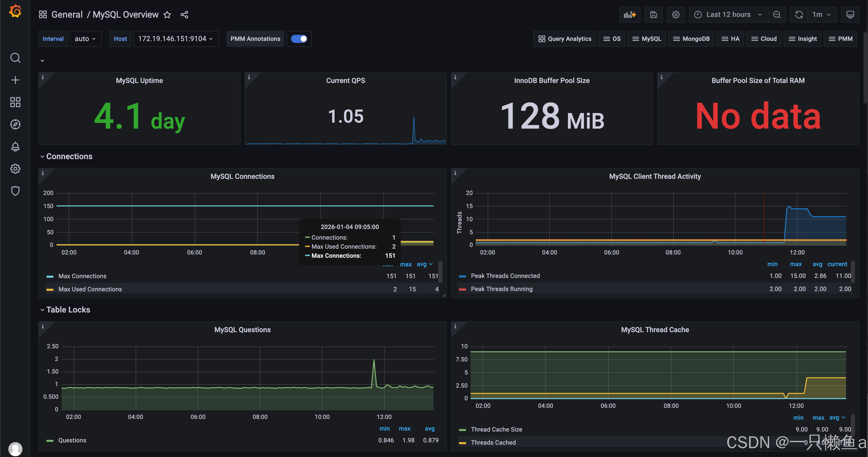
Task: Click the General folder breadcrumb
Action: (x=67, y=14)
